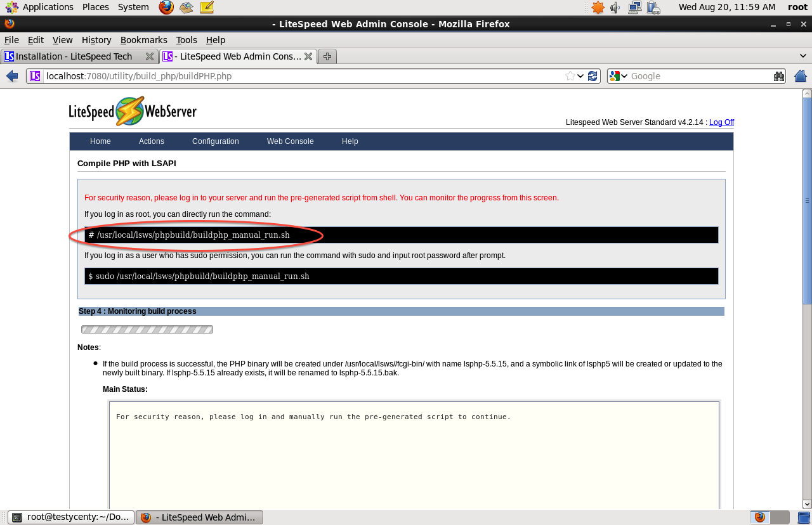Click the scrollbar down arrow
This screenshot has height=525, width=812.
pyautogui.click(x=807, y=504)
